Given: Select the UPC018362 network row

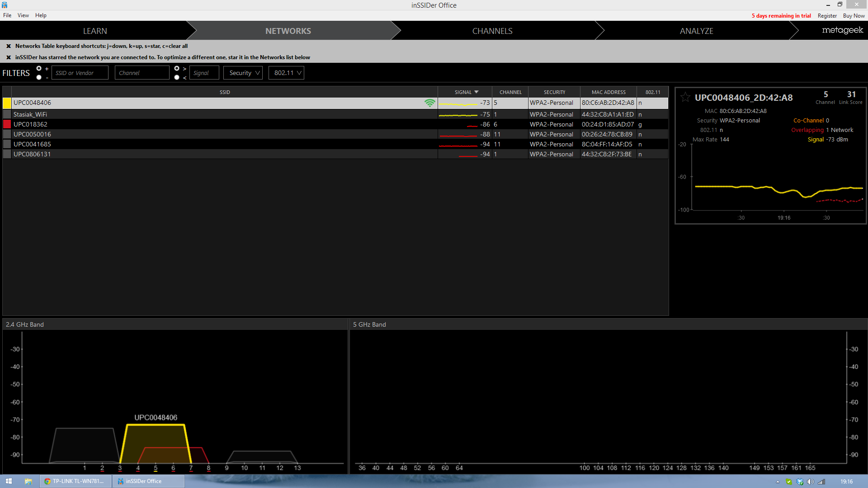Looking at the screenshot, I should coord(335,124).
